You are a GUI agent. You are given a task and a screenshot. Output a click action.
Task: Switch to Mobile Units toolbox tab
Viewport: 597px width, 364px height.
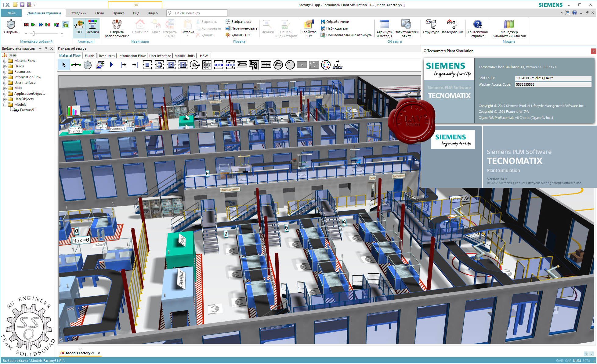[184, 56]
